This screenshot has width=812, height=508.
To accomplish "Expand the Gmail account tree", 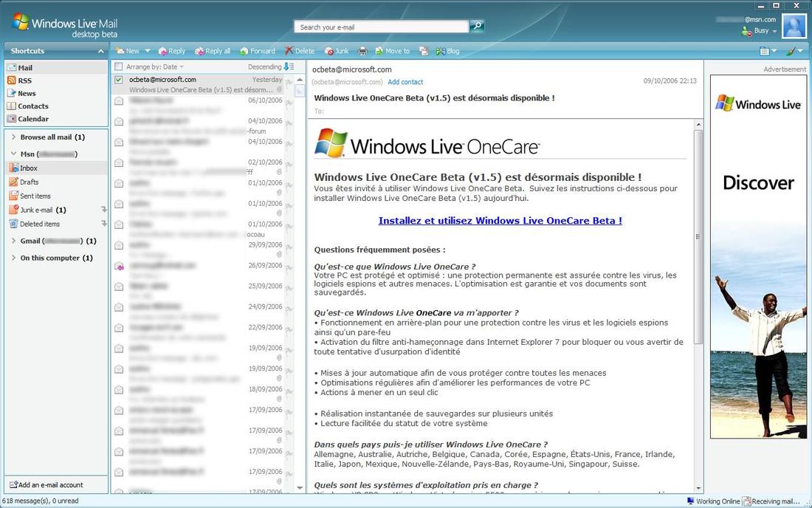I will (x=13, y=241).
